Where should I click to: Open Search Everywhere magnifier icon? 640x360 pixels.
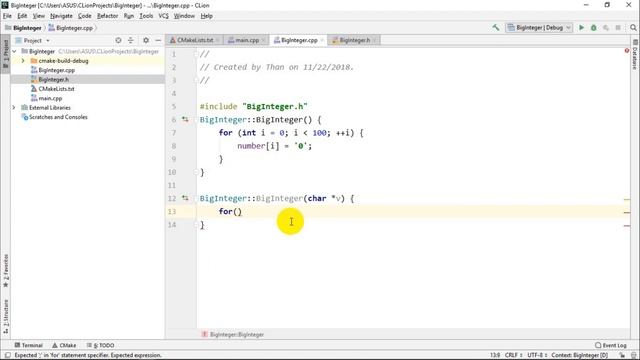click(633, 28)
